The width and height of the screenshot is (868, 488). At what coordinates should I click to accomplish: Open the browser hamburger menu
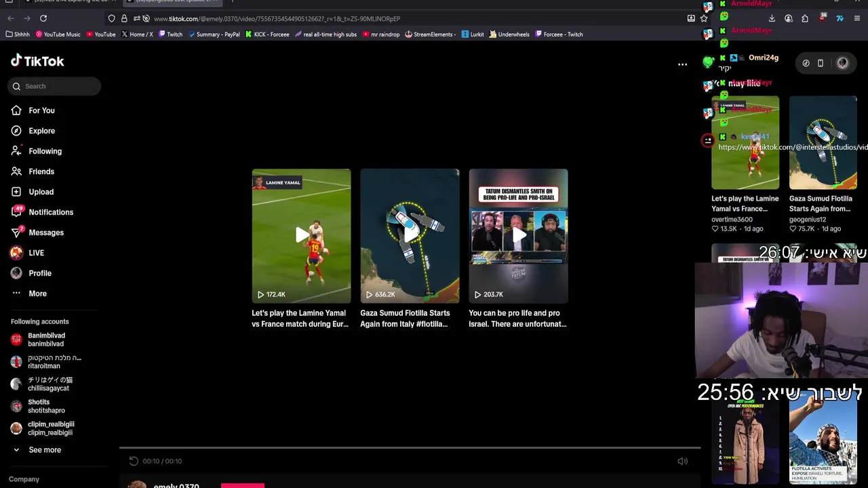coord(858,18)
